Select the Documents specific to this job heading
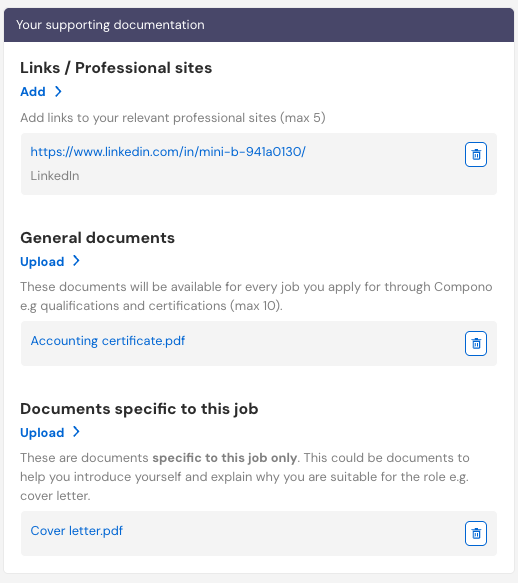518x583 pixels. 139,409
